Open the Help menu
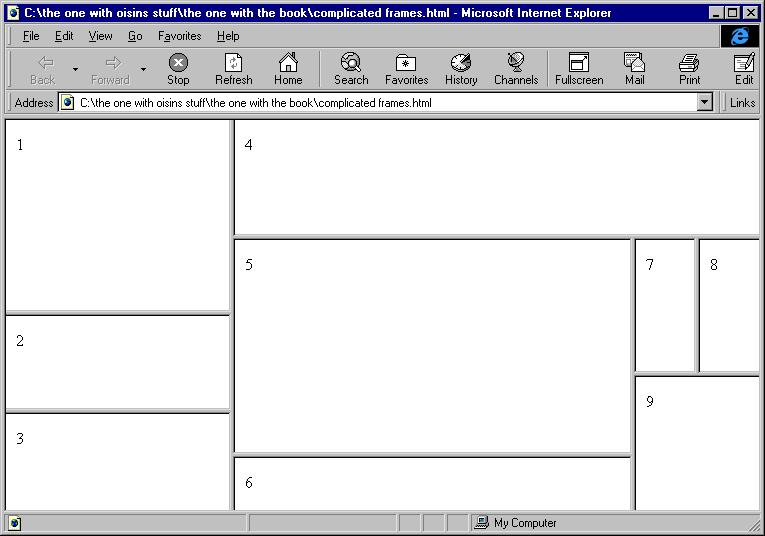765x536 pixels. click(228, 36)
